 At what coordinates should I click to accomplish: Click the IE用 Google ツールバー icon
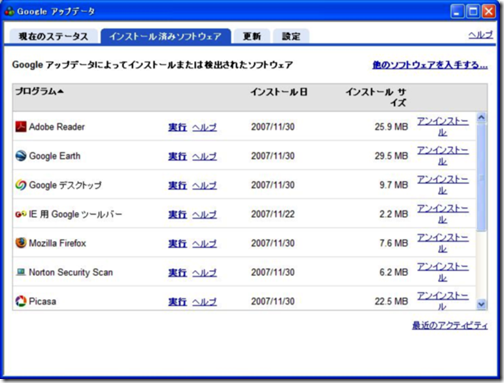(x=21, y=214)
